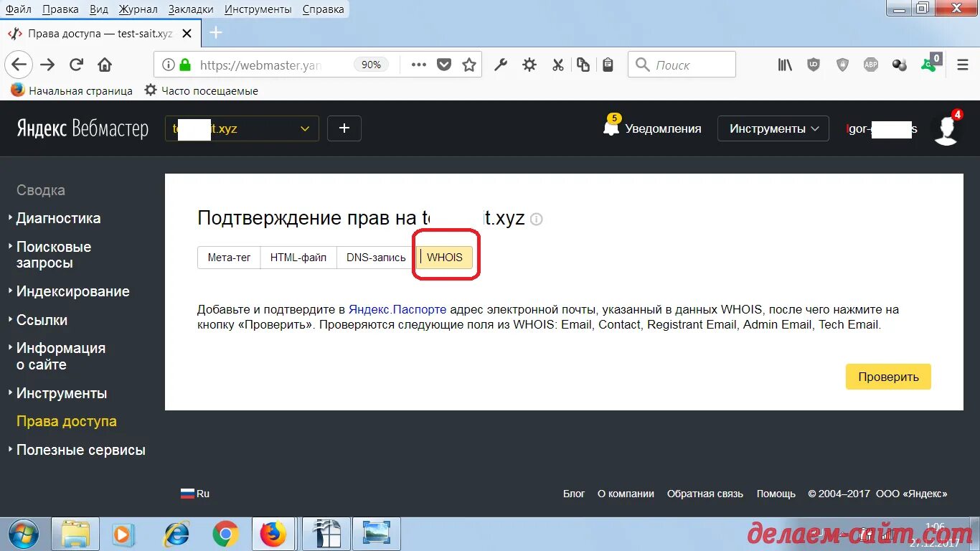Open Инструменты dropdown in Webmaster header
The width and height of the screenshot is (980, 551).
point(773,128)
